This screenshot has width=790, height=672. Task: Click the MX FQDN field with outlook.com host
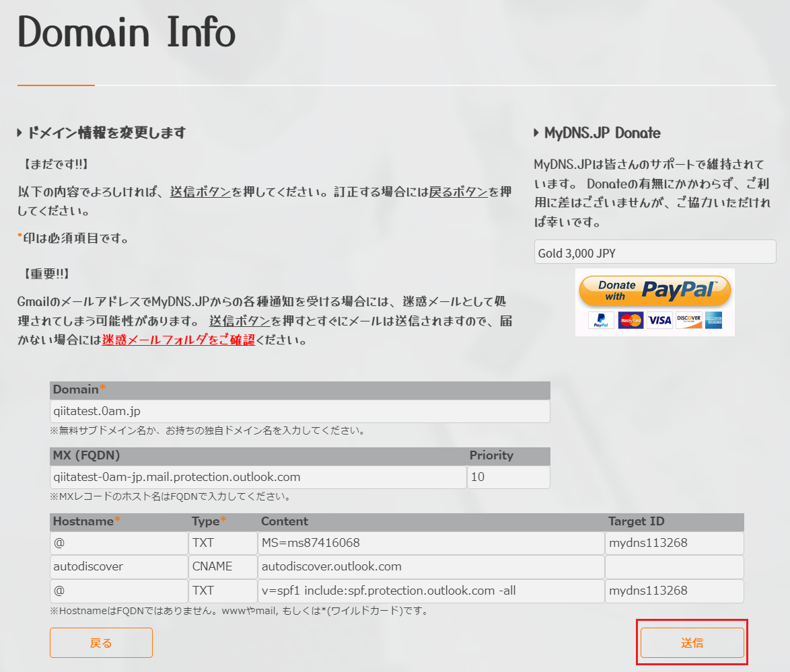(x=258, y=477)
